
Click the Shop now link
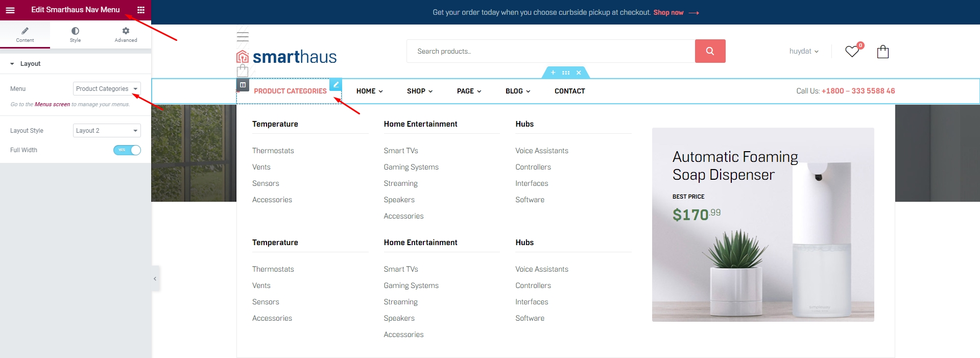tap(668, 12)
